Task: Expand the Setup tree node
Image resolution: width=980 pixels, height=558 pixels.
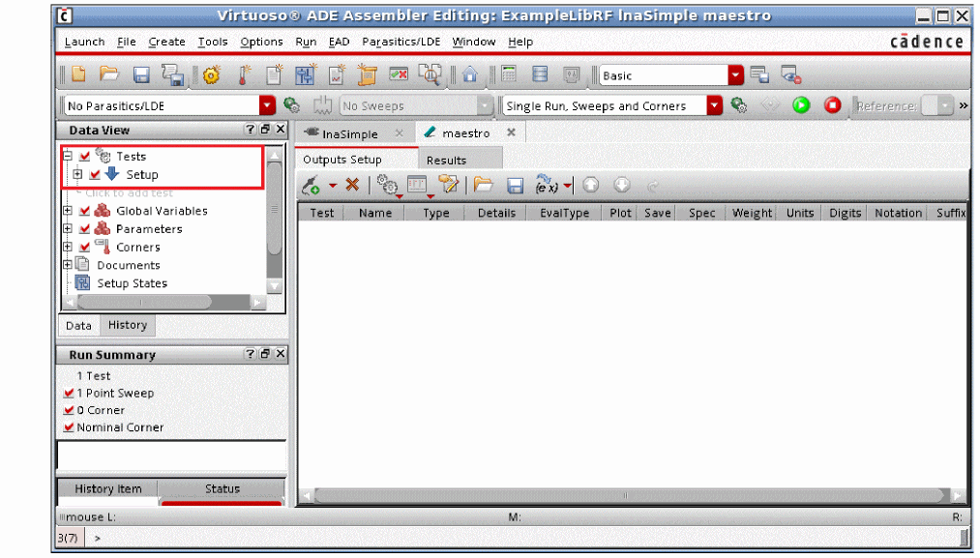Action: [77, 174]
